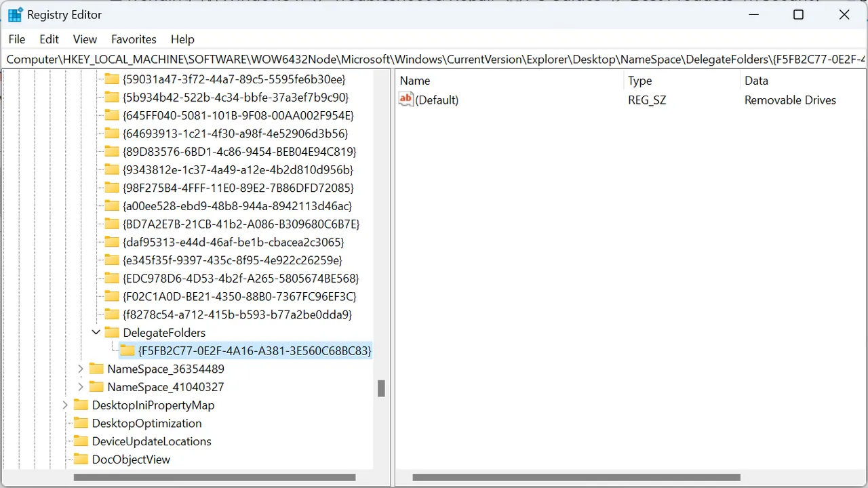Sort values by Name column header

coord(509,81)
